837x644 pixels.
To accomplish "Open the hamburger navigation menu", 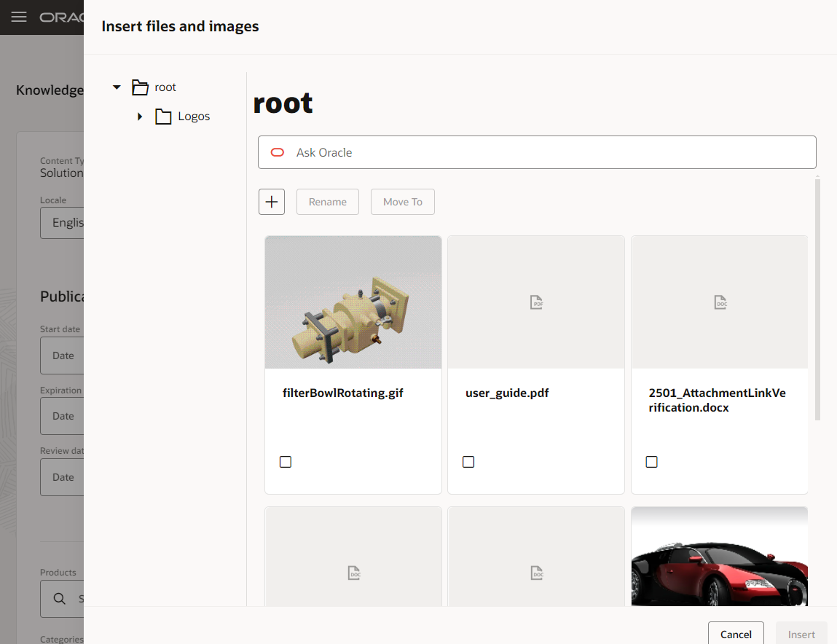I will point(19,17).
